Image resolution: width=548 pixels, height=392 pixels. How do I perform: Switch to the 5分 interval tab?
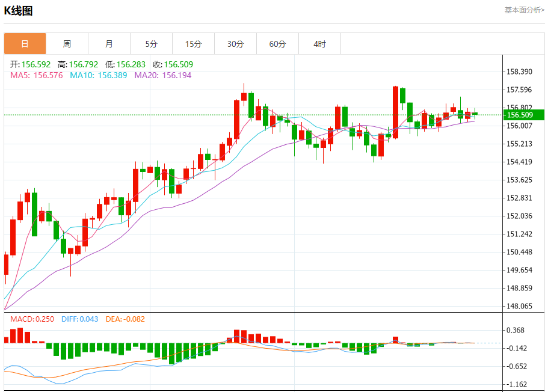151,44
